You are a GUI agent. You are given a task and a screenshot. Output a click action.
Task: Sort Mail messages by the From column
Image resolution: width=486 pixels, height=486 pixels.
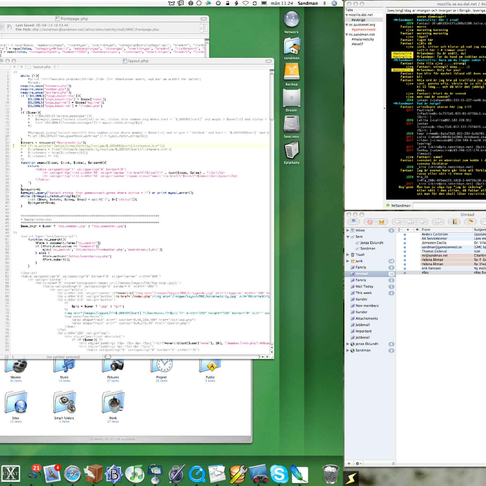(x=447, y=230)
